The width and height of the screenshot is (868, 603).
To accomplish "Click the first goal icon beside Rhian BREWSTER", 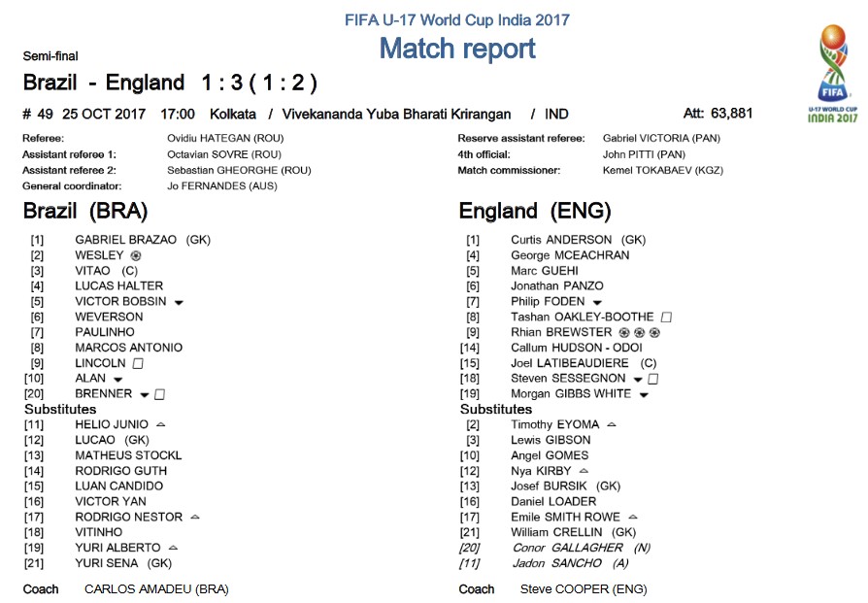I will pyautogui.click(x=624, y=333).
